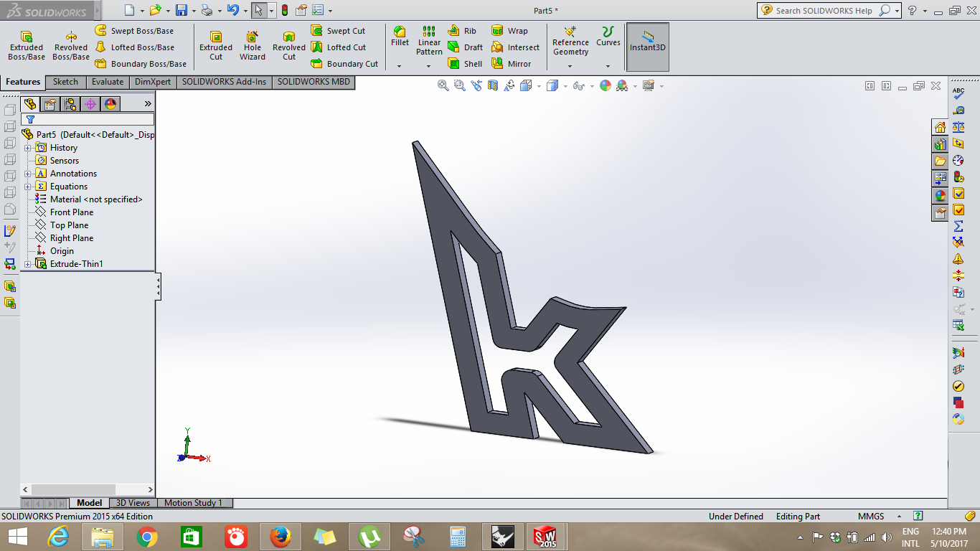Choose Boundary Boss/Base feature
Viewport: 980px width, 551px height.
tap(141, 64)
